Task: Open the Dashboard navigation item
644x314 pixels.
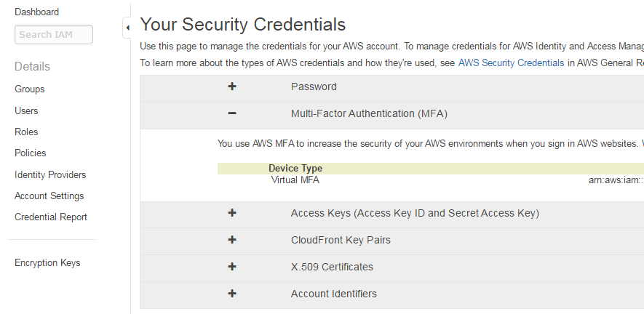Action: [36, 12]
